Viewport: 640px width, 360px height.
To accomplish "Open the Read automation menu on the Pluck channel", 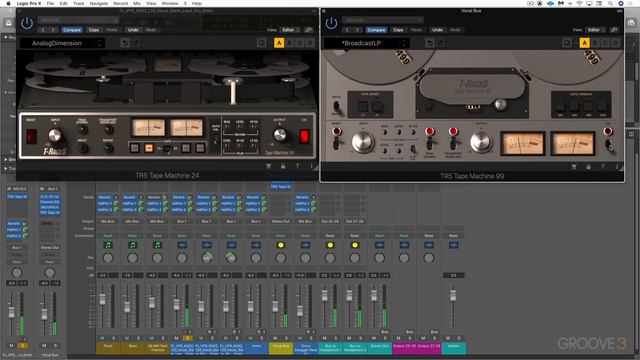I will (x=108, y=236).
